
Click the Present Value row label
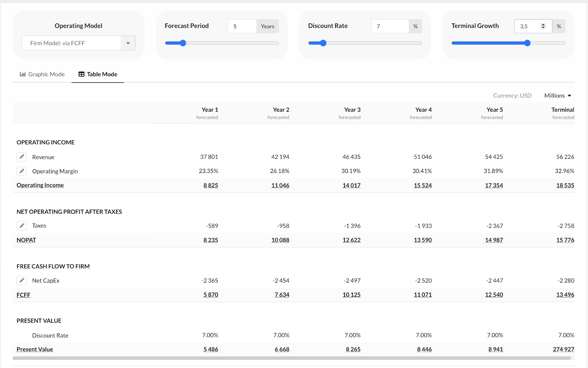pos(35,349)
